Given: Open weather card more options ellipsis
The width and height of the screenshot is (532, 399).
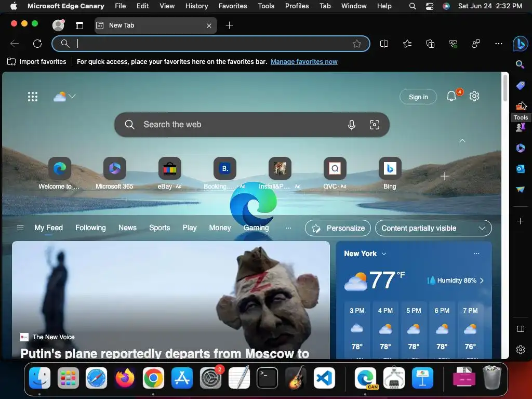Looking at the screenshot, I should coord(476,254).
